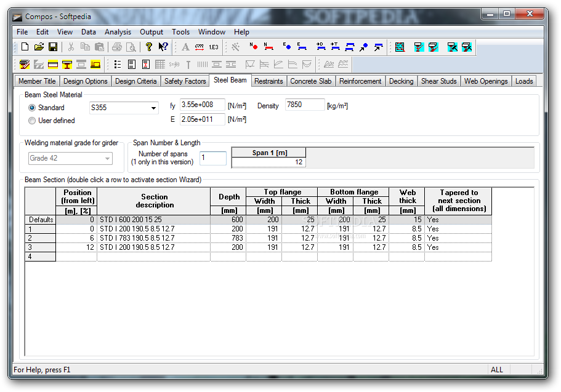Switch to the Loads tab

pyautogui.click(x=524, y=81)
